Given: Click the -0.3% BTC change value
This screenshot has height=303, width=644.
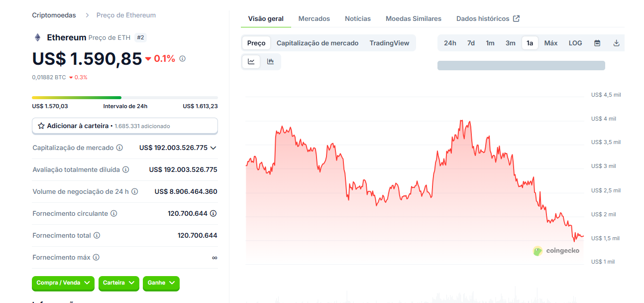Looking at the screenshot, I should click(x=79, y=78).
